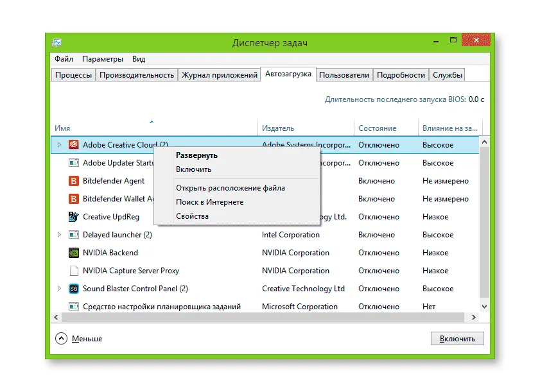Click the Меньше link to show fewer details

coord(87,339)
